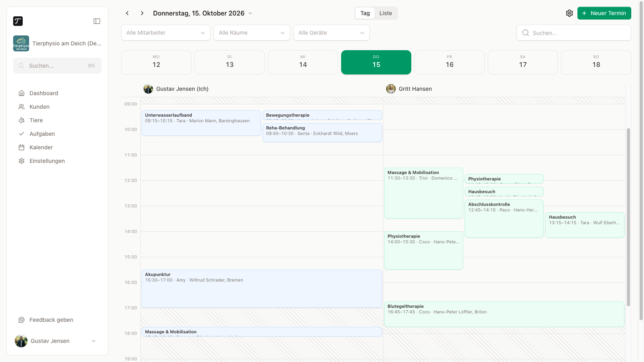Open Tiere paw icon in sidebar
Screen dimensions: 644x362
(x=22, y=120)
